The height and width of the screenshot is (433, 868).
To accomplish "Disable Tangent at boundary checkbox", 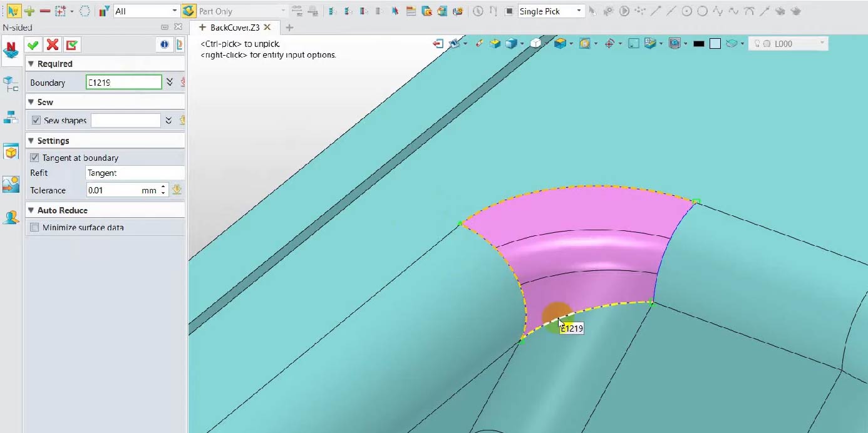I will coord(34,158).
